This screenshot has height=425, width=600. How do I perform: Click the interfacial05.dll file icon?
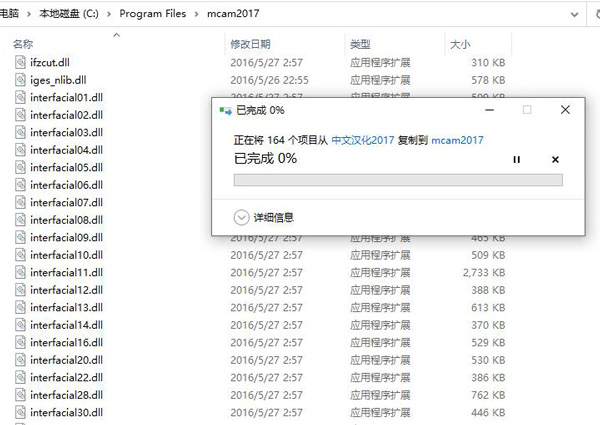pos(20,168)
